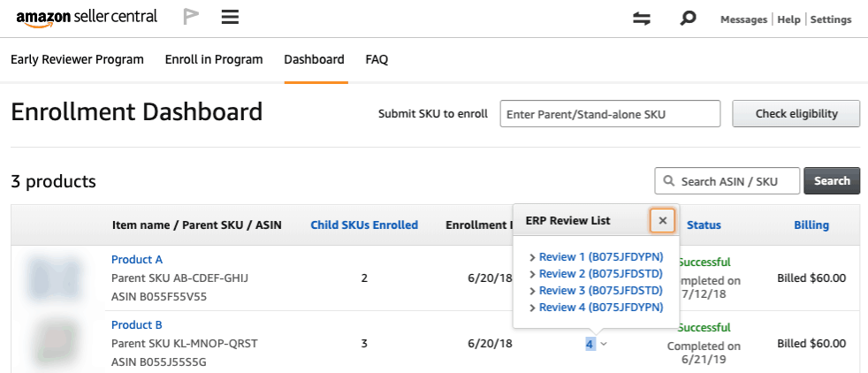Switch to Enroll in Program tab

(214, 60)
